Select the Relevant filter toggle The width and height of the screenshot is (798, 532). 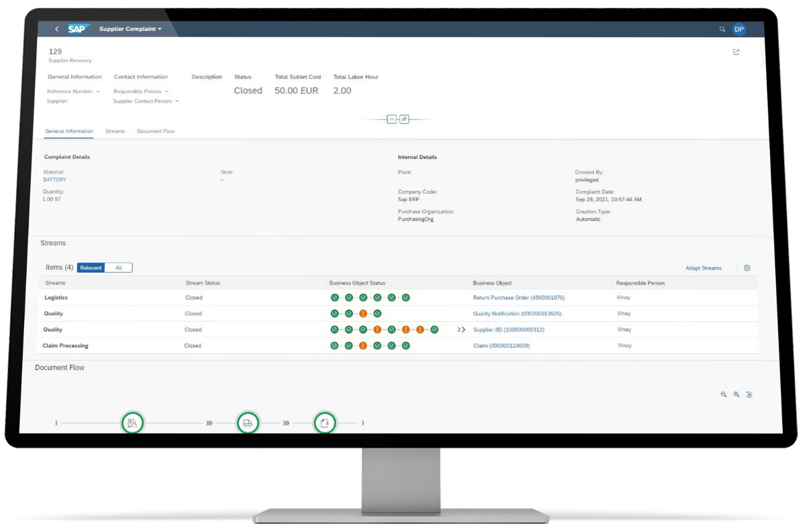(91, 268)
